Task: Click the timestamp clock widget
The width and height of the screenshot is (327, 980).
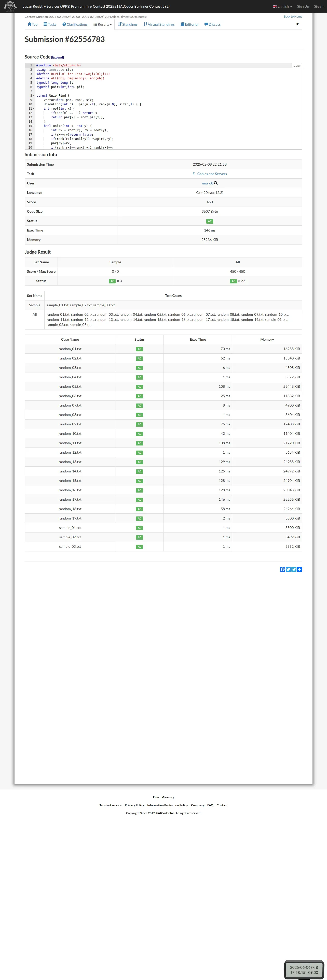Action: (x=304, y=970)
